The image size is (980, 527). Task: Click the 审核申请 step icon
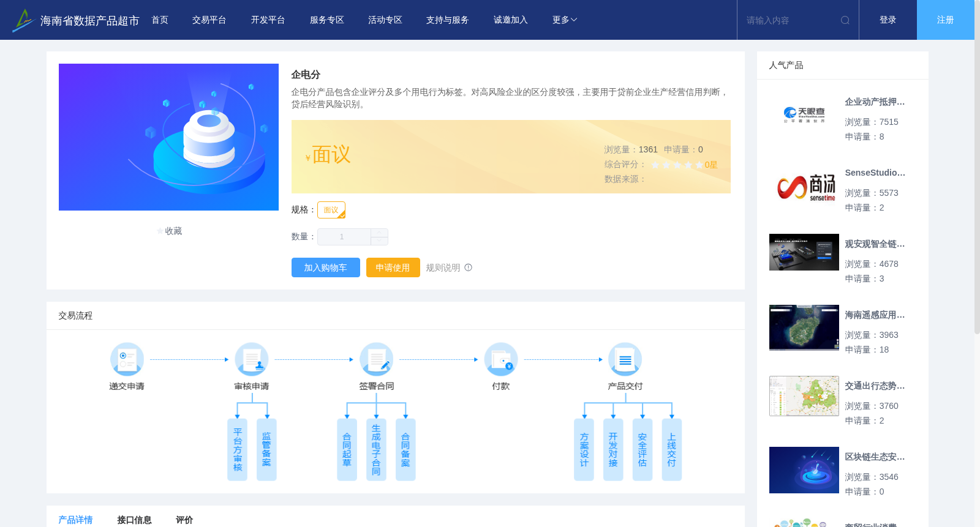[252, 359]
